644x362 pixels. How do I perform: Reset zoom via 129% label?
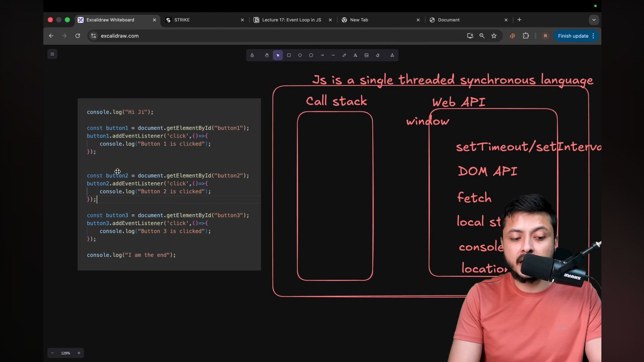point(65,353)
